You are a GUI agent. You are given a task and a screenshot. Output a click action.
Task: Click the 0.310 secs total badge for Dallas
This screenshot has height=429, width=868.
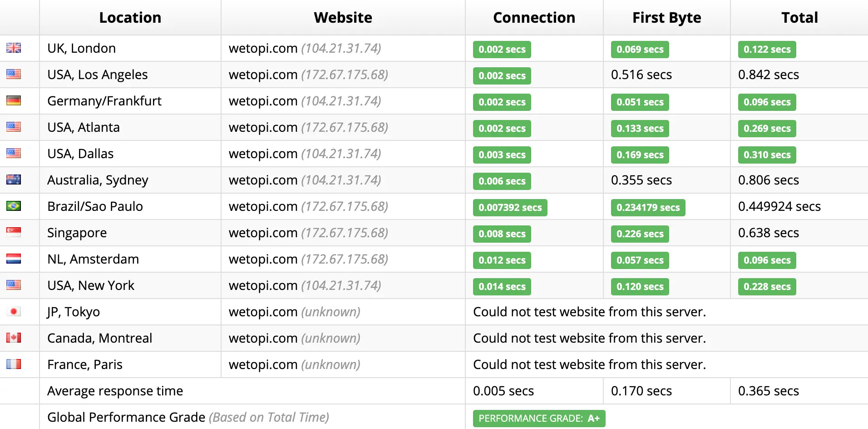point(767,155)
